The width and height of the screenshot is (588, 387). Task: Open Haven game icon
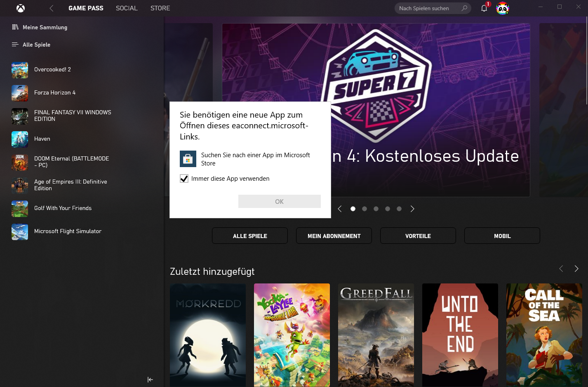[x=20, y=139]
